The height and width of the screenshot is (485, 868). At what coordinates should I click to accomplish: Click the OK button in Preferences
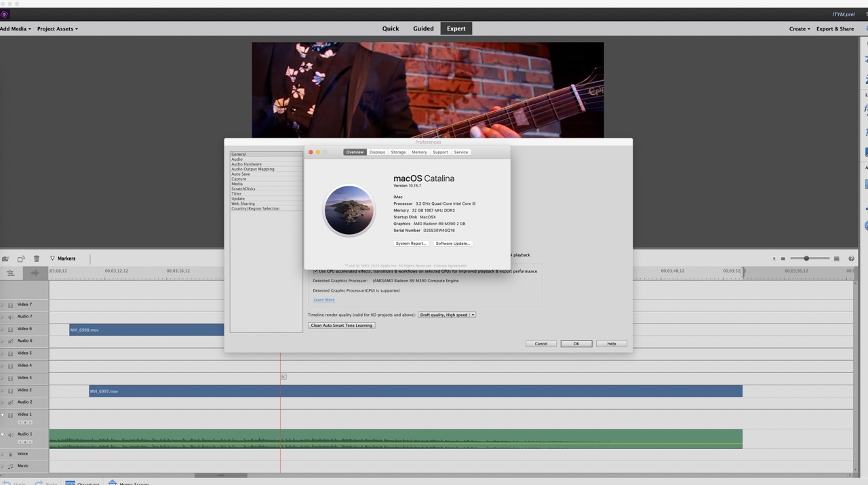576,344
